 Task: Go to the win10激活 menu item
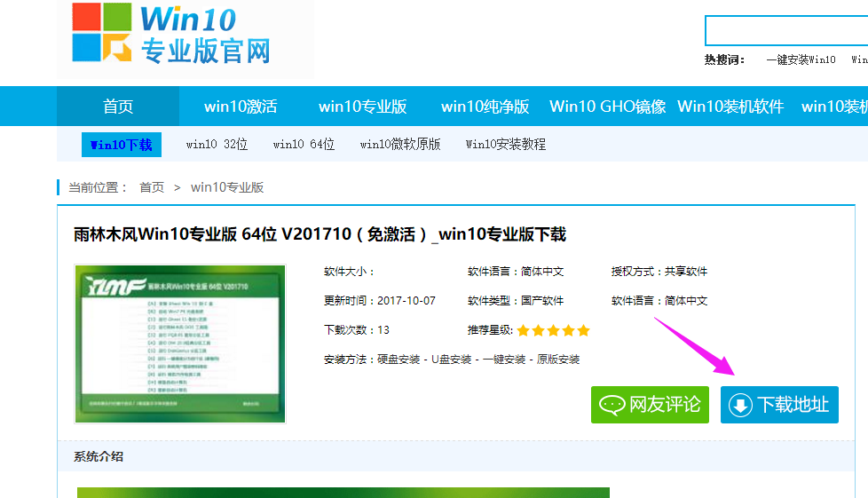pos(241,107)
